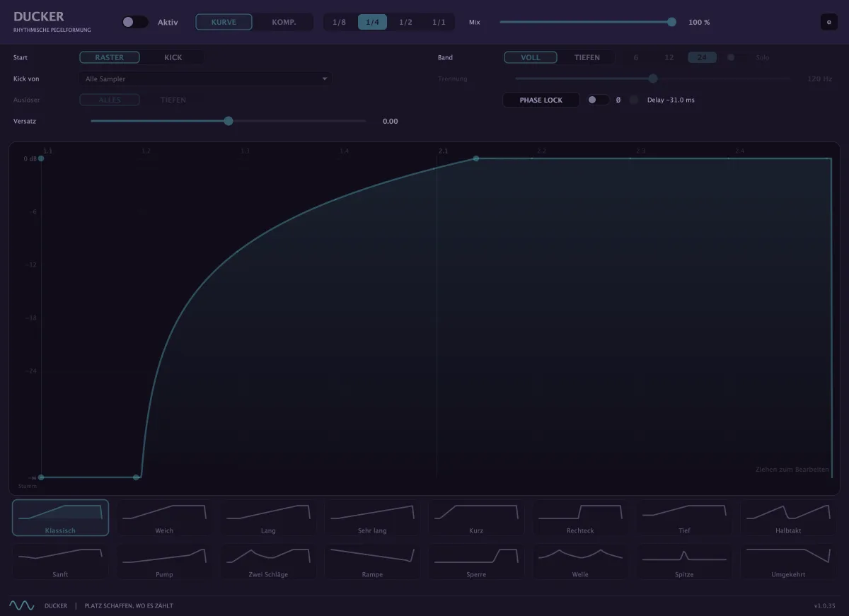Viewport: 849px width, 616px height.
Task: Apply the Lang curve preset
Action: click(268, 518)
